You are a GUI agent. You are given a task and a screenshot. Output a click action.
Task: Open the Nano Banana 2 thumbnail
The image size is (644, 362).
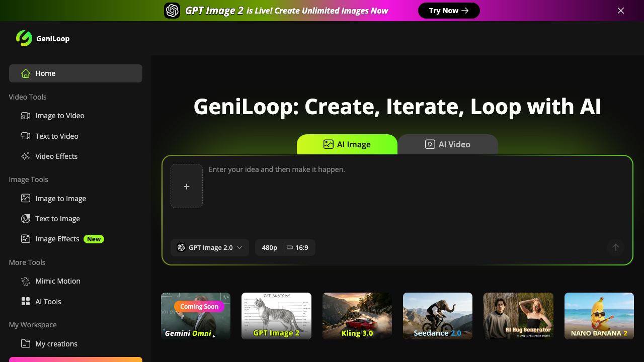(x=599, y=316)
